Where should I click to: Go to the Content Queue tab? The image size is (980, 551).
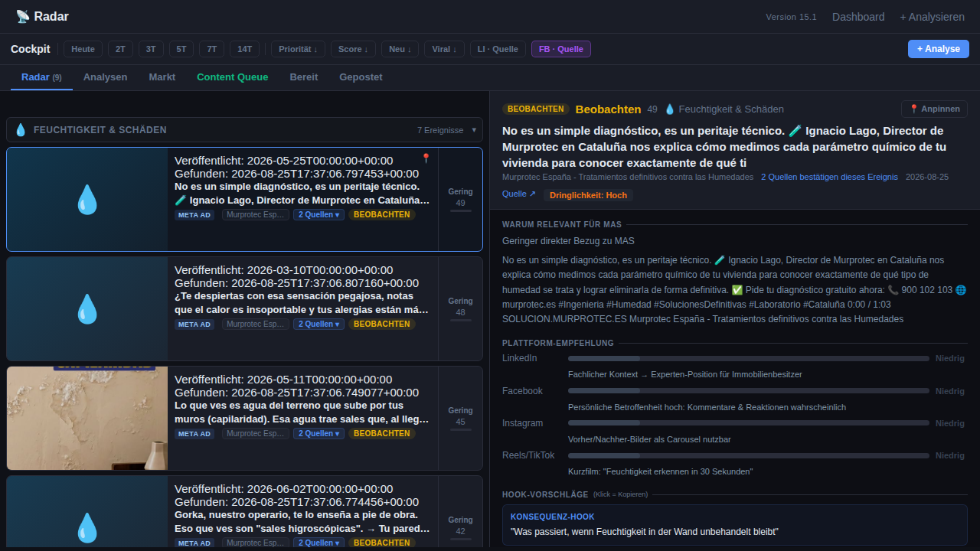pos(233,77)
